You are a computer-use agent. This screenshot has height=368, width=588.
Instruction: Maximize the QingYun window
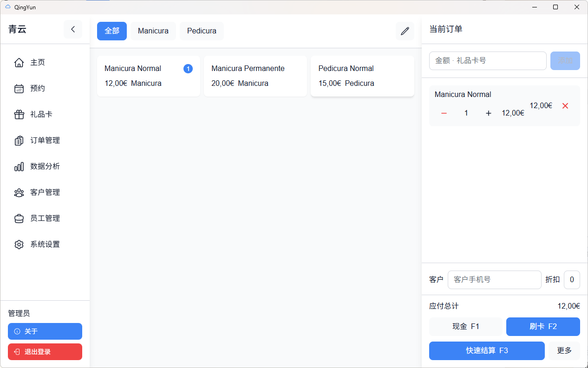555,7
